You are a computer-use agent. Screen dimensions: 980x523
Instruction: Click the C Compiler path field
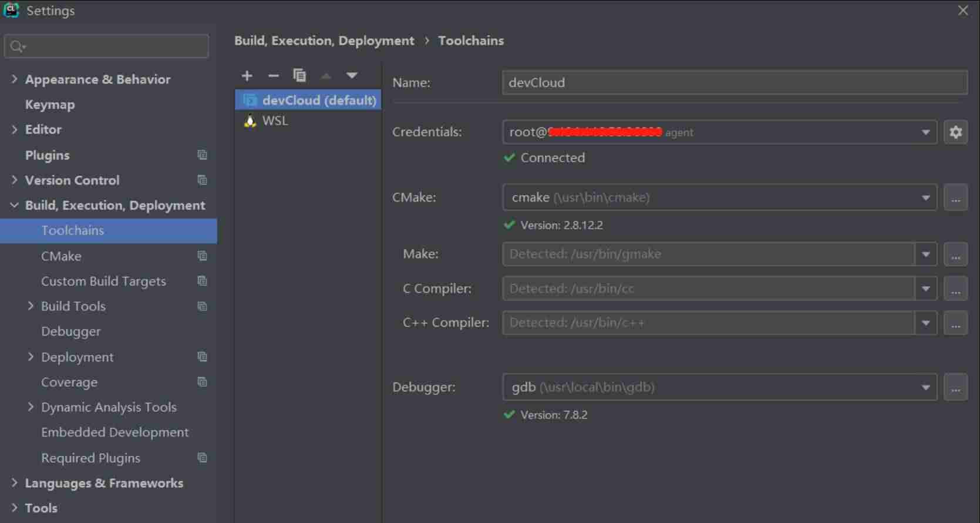pyautogui.click(x=708, y=289)
